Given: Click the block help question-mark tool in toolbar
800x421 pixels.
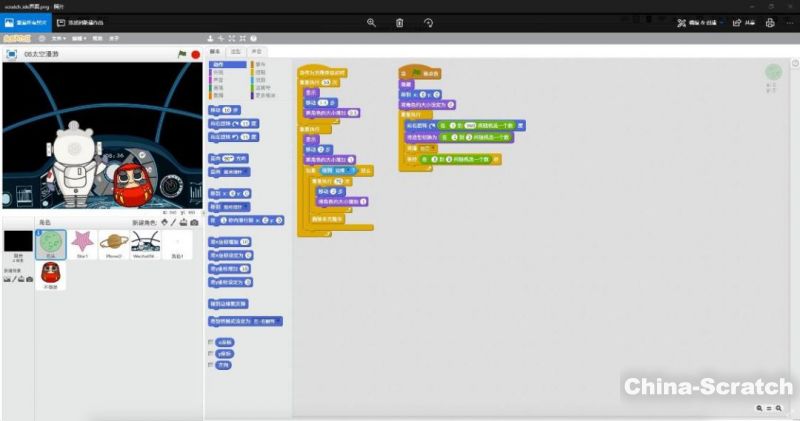Looking at the screenshot, I should [x=254, y=38].
